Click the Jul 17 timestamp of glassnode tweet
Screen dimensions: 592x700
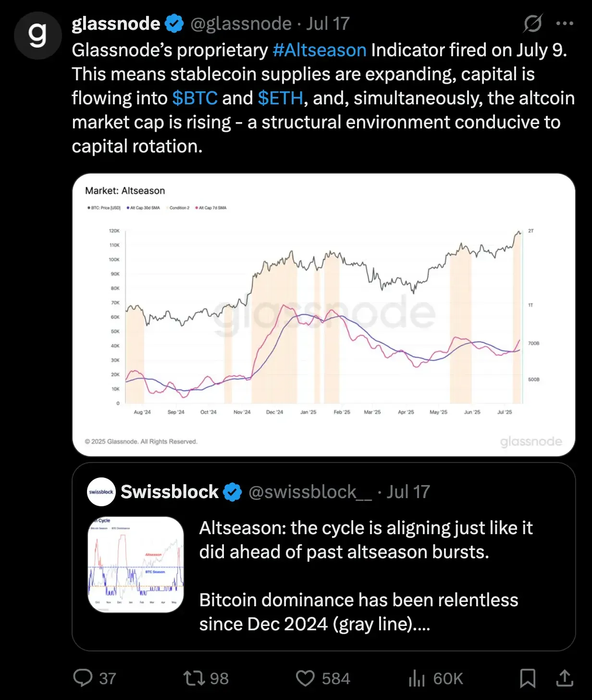point(328,24)
